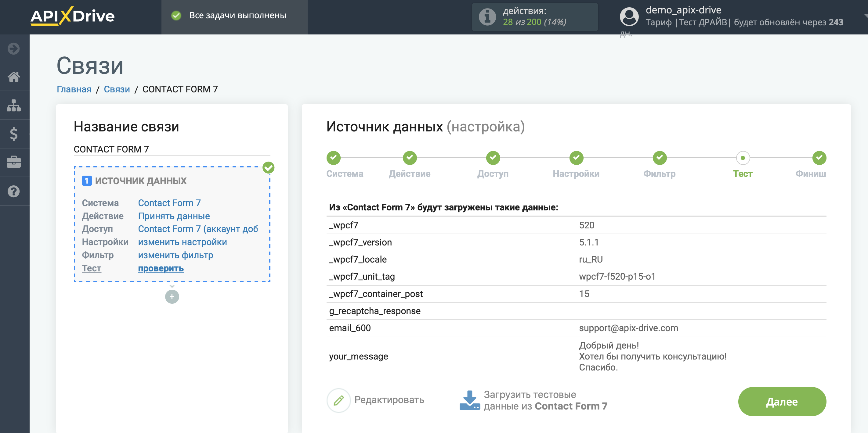The width and height of the screenshot is (868, 433).
Task: Go to the Финиш step circle
Action: [819, 158]
